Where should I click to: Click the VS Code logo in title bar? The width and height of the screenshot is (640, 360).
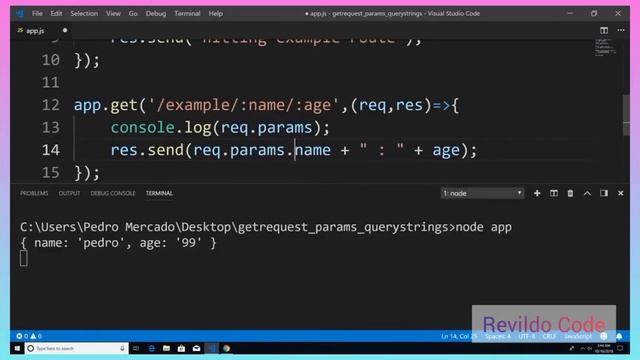[x=20, y=13]
